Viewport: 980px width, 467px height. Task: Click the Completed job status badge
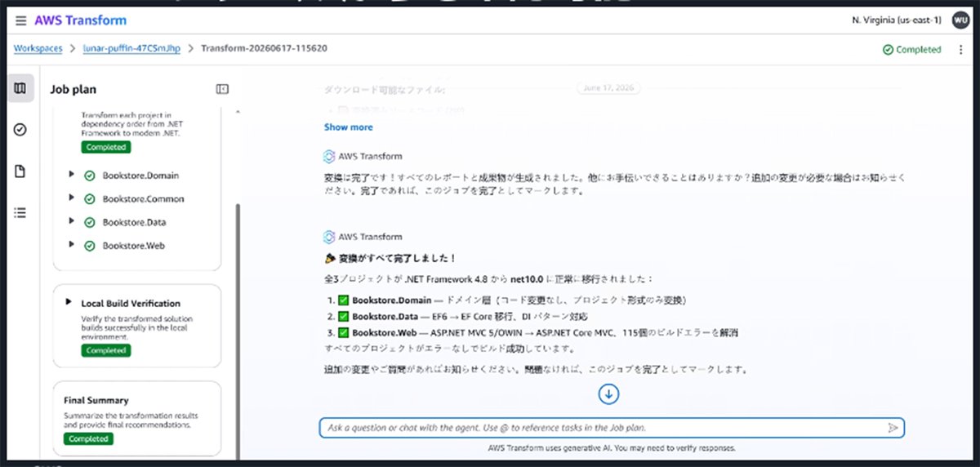coord(911,49)
